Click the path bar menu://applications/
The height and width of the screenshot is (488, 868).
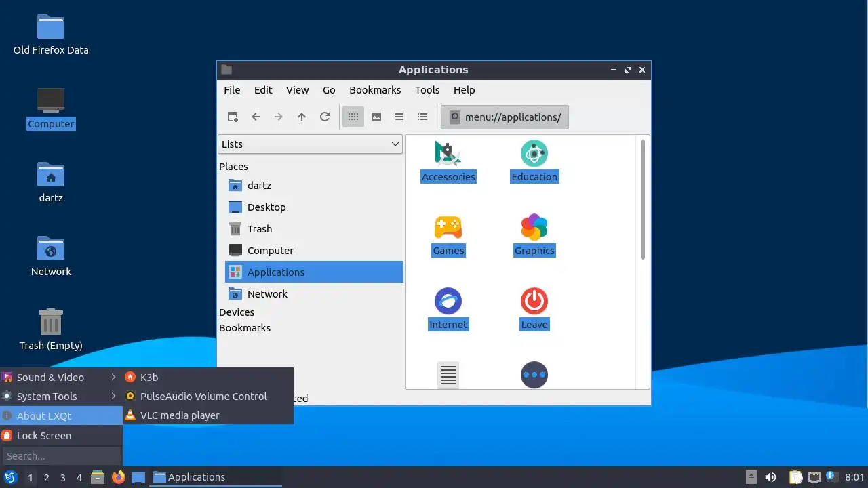[505, 117]
